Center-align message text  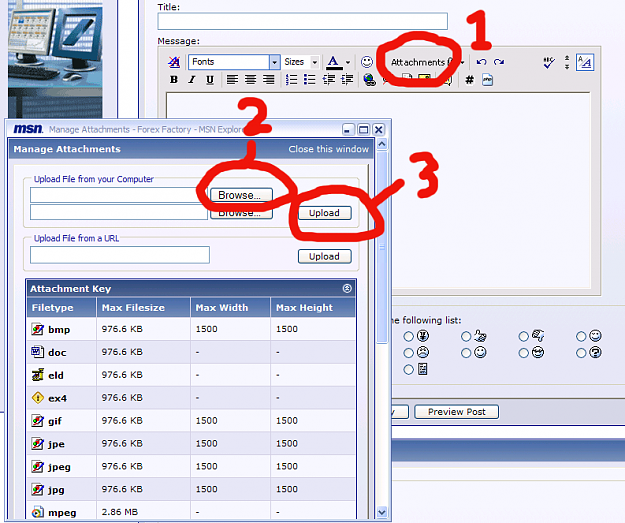coord(250,80)
